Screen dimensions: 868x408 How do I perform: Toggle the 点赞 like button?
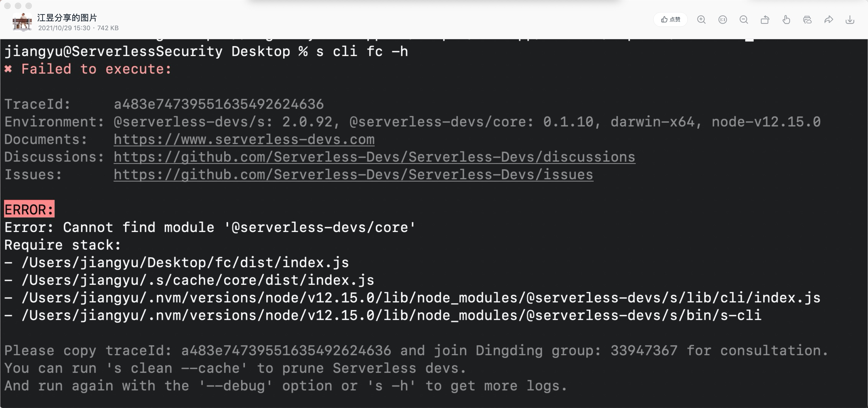click(670, 20)
